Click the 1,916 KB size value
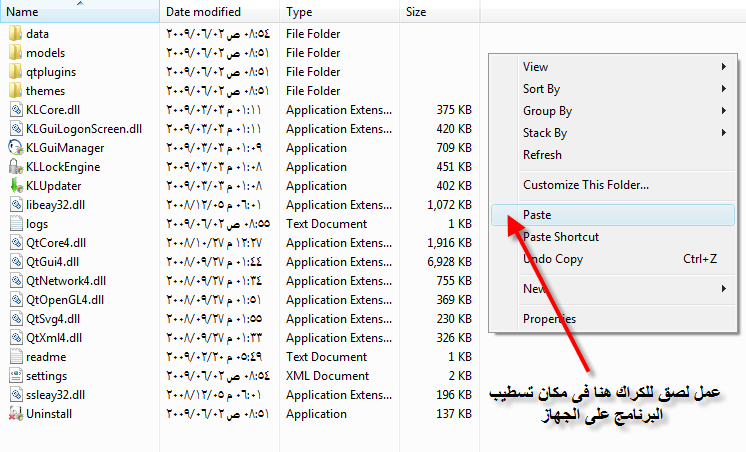Viewport: 746px width, 452px height. [450, 243]
